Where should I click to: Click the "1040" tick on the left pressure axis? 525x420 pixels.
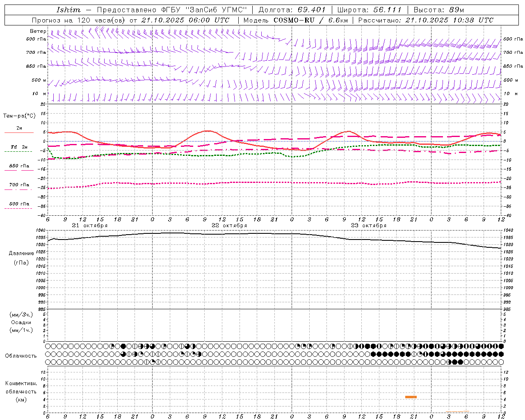(x=41, y=231)
